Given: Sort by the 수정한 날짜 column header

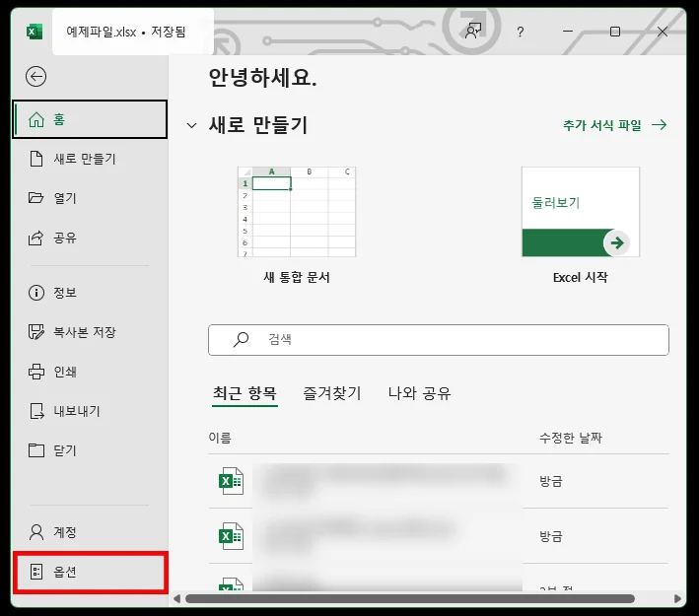Looking at the screenshot, I should coord(571,438).
